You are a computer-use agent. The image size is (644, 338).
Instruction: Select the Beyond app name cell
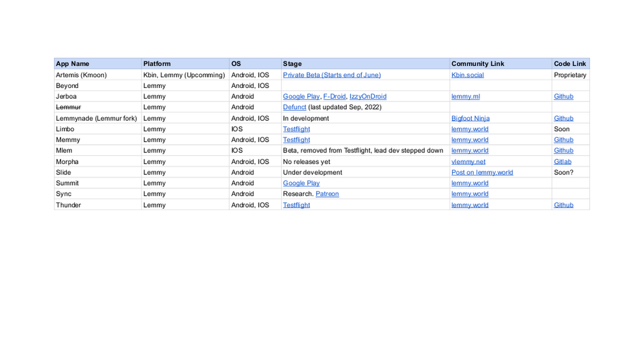click(x=98, y=86)
